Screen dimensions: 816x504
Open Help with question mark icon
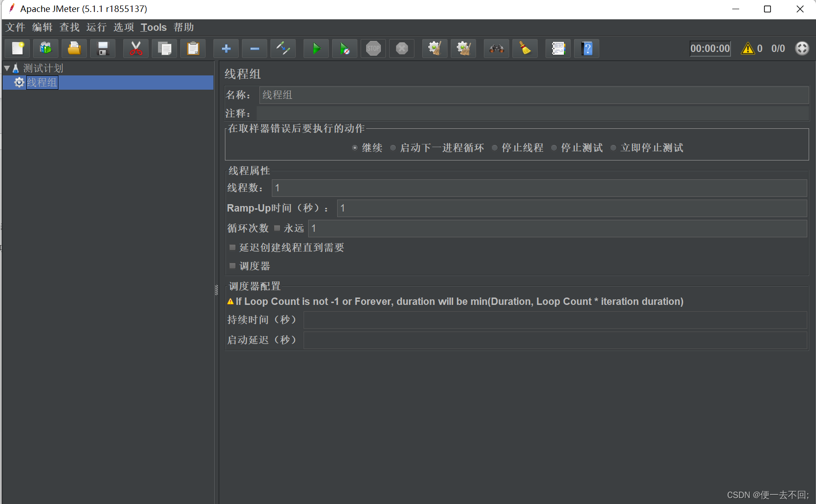coord(587,48)
